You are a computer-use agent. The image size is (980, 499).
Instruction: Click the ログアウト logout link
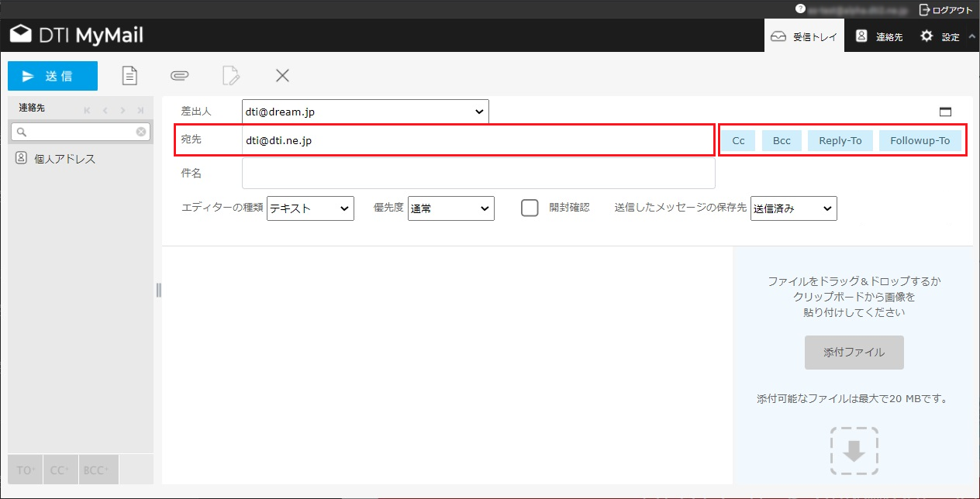(x=945, y=10)
